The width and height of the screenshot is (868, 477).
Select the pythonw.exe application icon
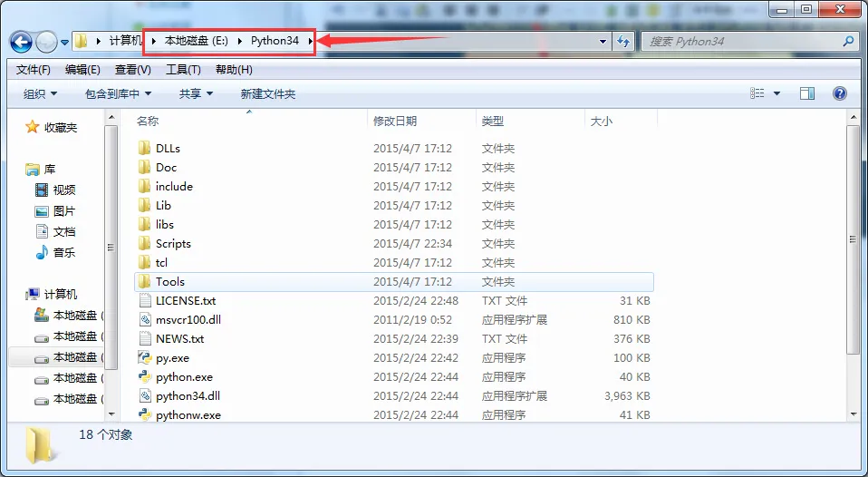tap(144, 414)
